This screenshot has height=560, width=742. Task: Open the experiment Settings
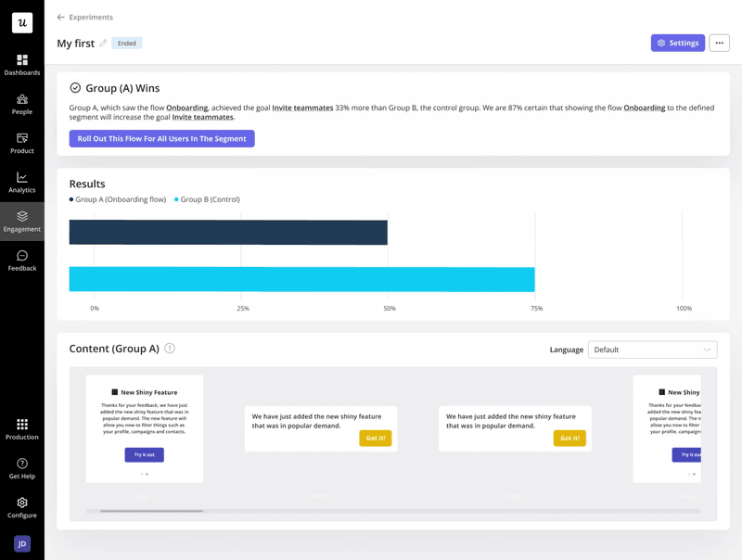[678, 43]
